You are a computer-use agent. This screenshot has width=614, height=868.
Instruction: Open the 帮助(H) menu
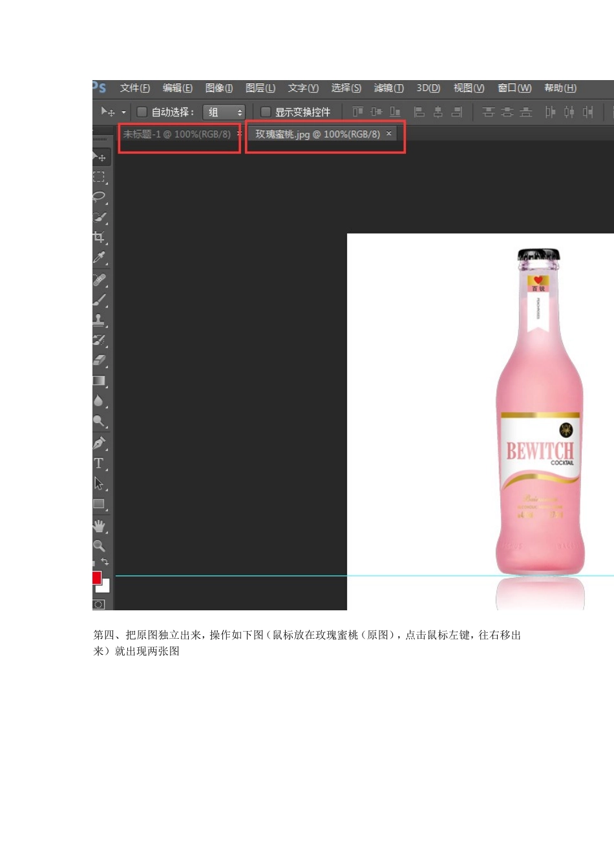tap(560, 88)
